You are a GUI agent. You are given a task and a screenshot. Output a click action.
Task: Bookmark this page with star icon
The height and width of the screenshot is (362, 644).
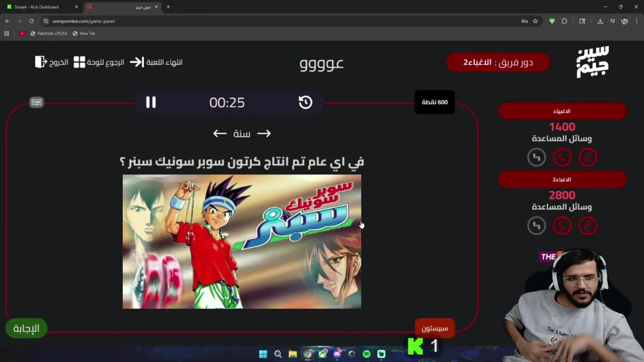click(x=535, y=21)
